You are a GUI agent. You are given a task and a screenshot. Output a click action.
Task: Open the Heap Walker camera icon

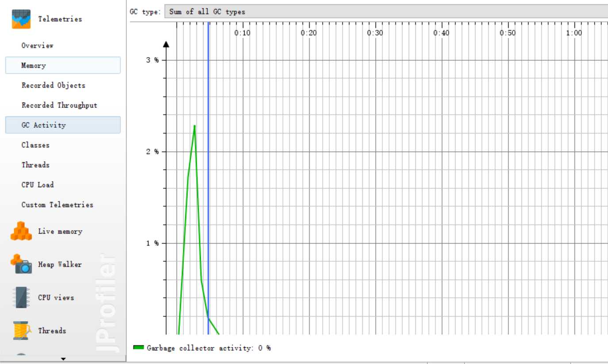[21, 264]
